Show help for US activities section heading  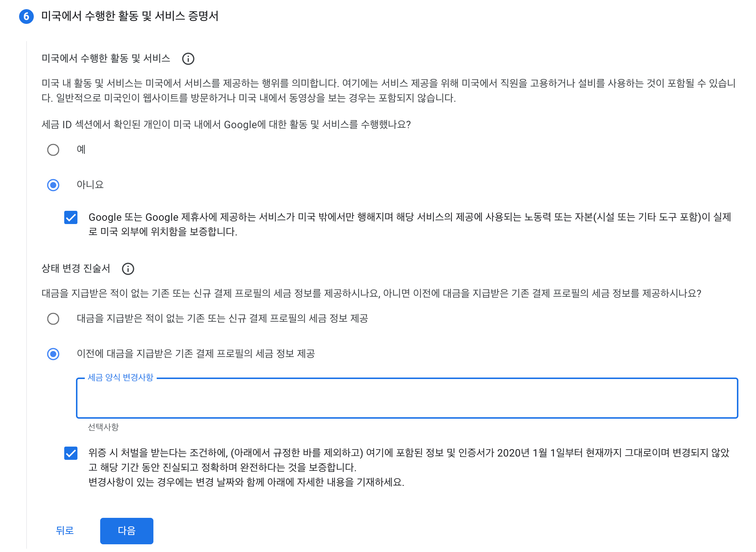pyautogui.click(x=189, y=59)
